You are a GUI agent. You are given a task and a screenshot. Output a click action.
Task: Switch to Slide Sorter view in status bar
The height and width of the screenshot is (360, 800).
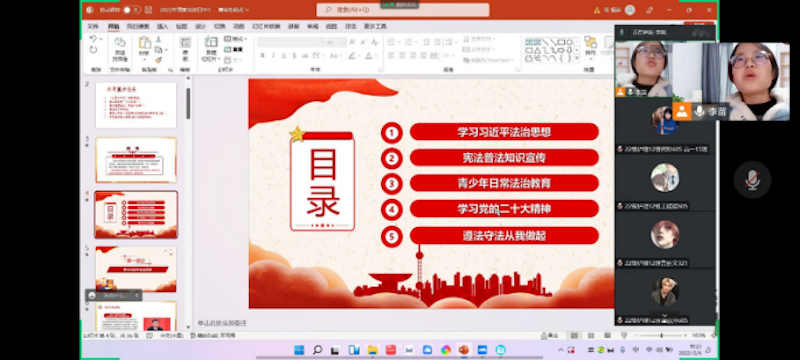[591, 336]
